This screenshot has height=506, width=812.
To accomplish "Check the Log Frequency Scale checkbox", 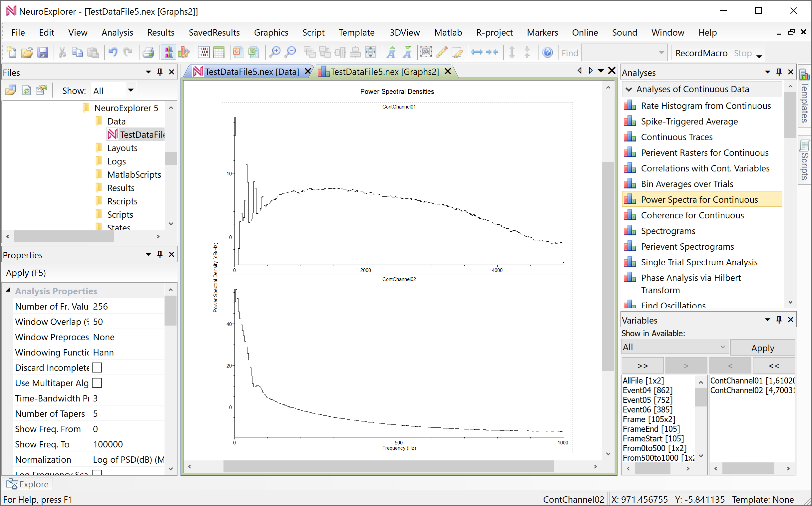I will [97, 472].
